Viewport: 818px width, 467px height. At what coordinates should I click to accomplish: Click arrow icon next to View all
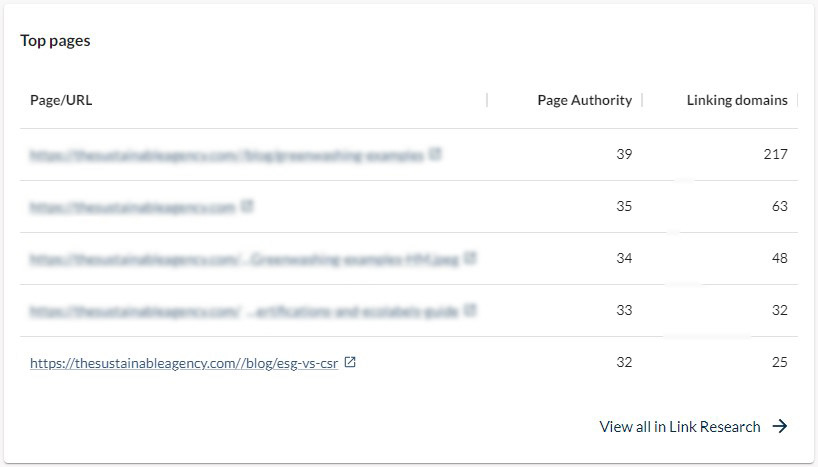click(x=780, y=426)
